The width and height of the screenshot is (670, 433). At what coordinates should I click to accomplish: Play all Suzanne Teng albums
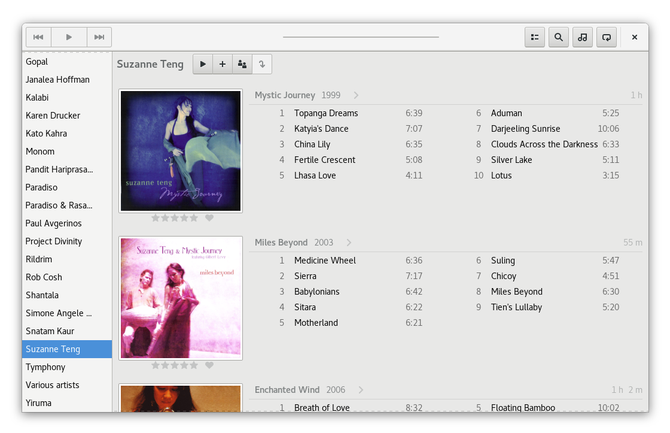pyautogui.click(x=203, y=64)
